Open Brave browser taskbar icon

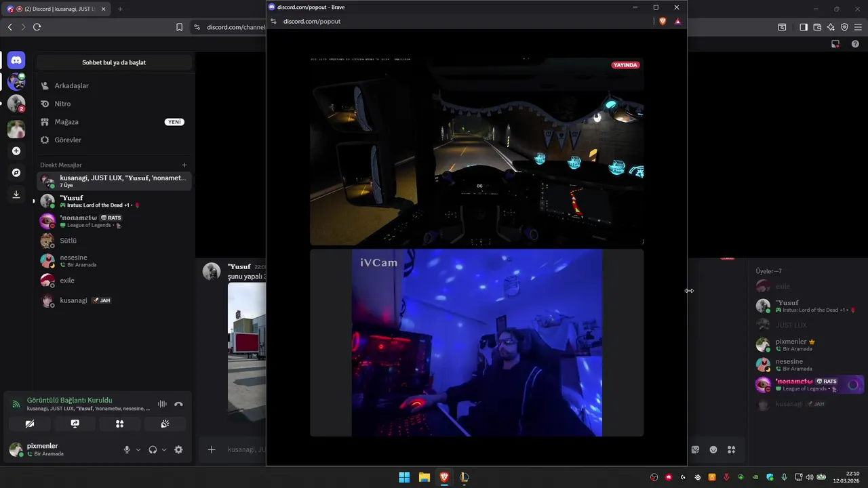(444, 477)
